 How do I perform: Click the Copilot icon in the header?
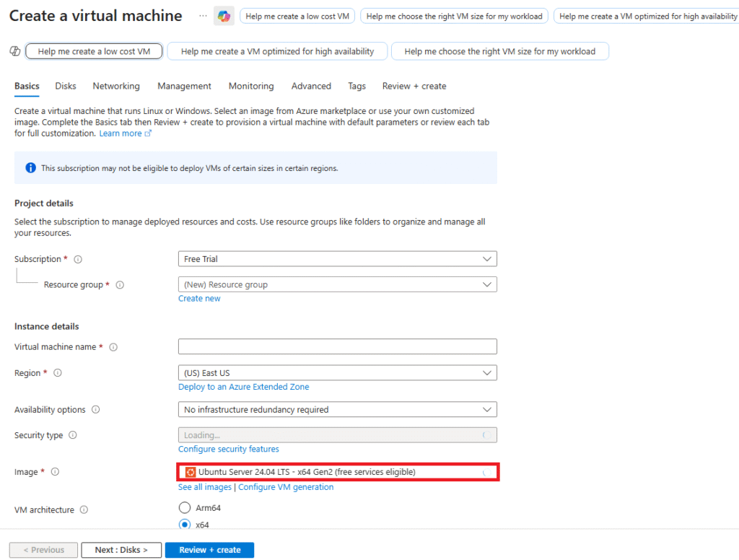[x=224, y=16]
